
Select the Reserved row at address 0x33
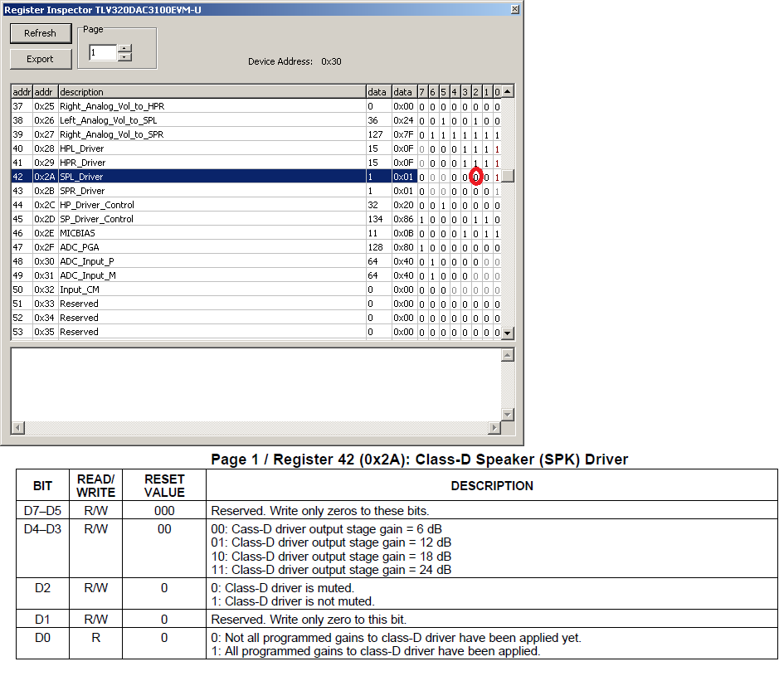[256, 304]
